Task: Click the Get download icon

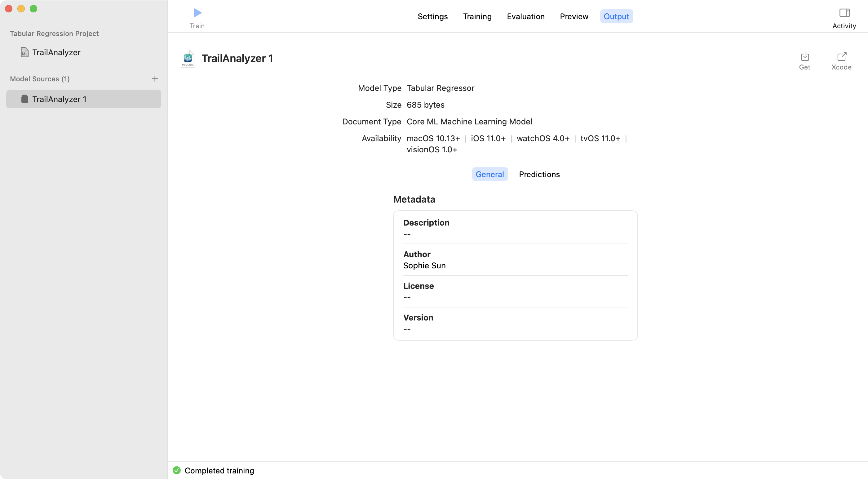Action: click(805, 56)
